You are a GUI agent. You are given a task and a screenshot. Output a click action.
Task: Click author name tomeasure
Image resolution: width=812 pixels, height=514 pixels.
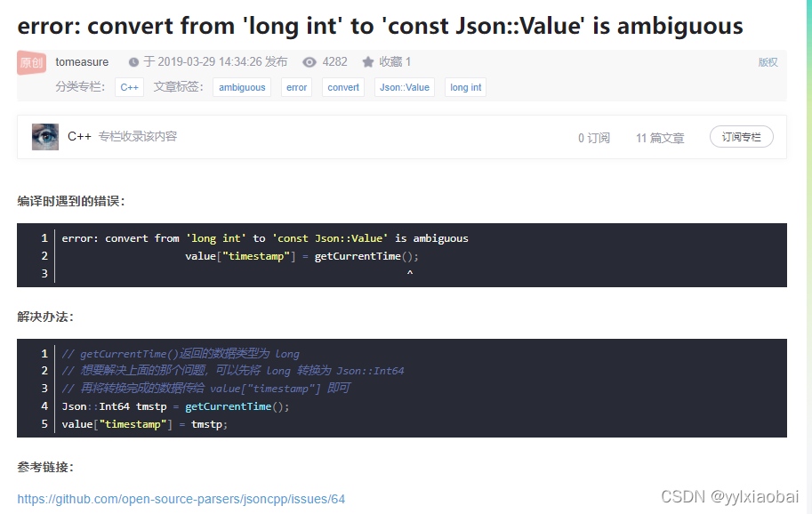click(x=82, y=61)
